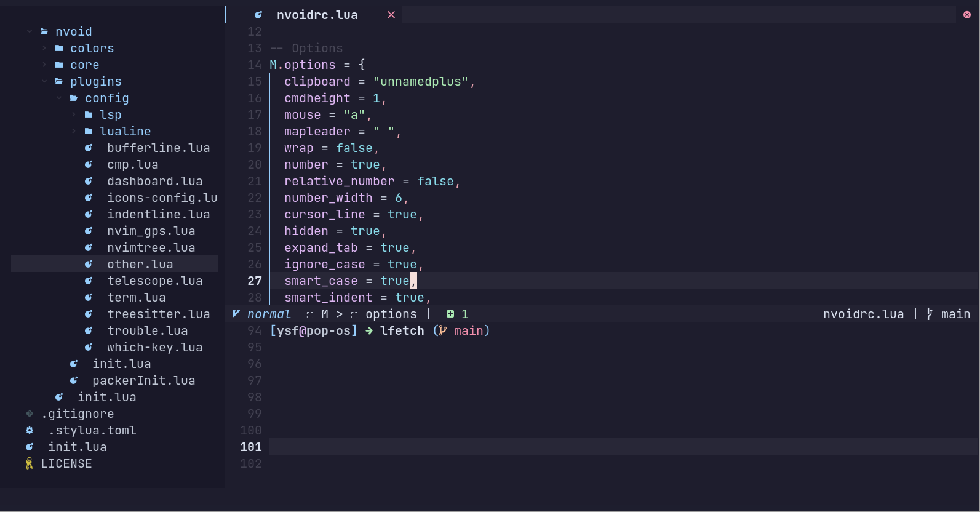Expand the colors folder chevron
This screenshot has height=512, width=980.
click(44, 48)
